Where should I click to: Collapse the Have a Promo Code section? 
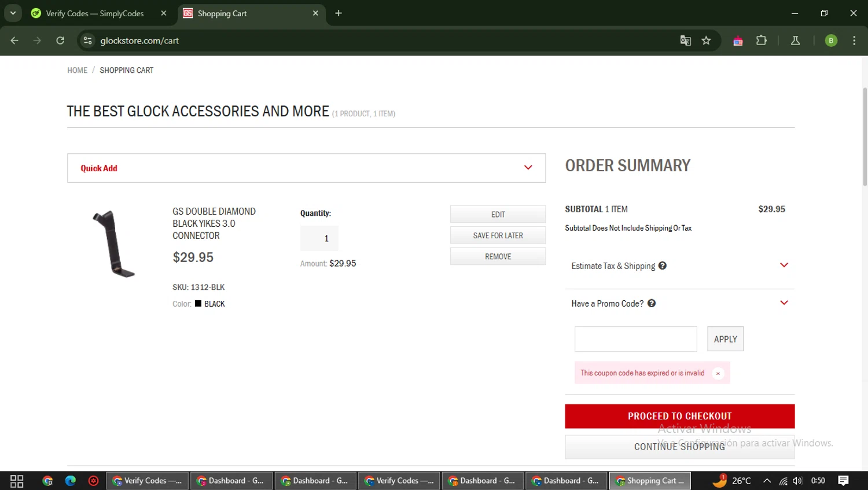click(x=784, y=303)
